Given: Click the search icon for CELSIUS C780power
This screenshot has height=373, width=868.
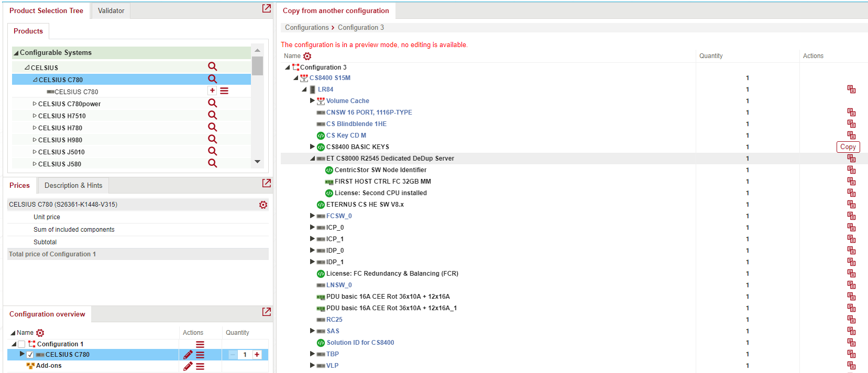Looking at the screenshot, I should 212,103.
